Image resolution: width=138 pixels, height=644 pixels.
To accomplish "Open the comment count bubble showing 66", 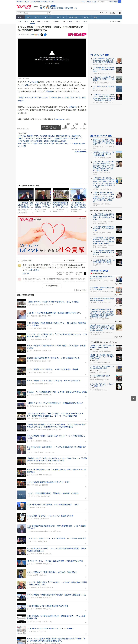I will pyautogui.click(x=32, y=35).
